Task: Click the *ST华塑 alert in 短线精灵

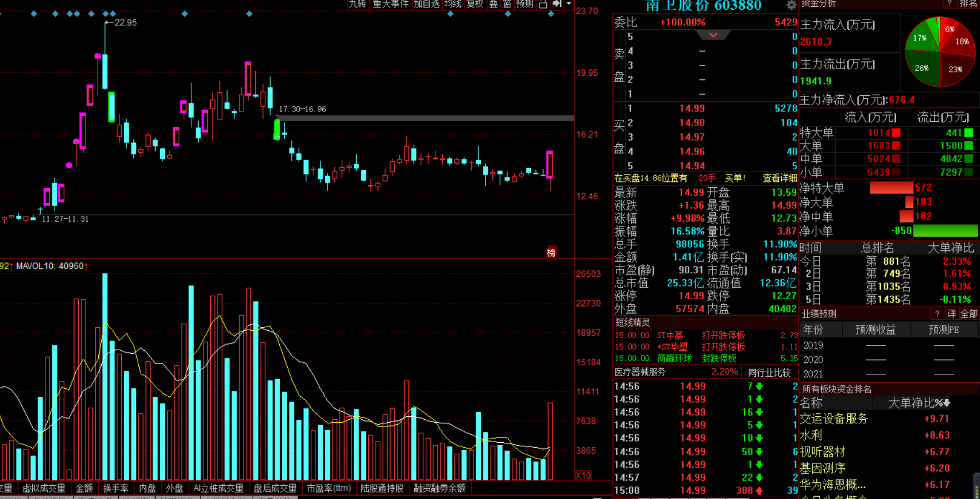Action: pos(705,347)
